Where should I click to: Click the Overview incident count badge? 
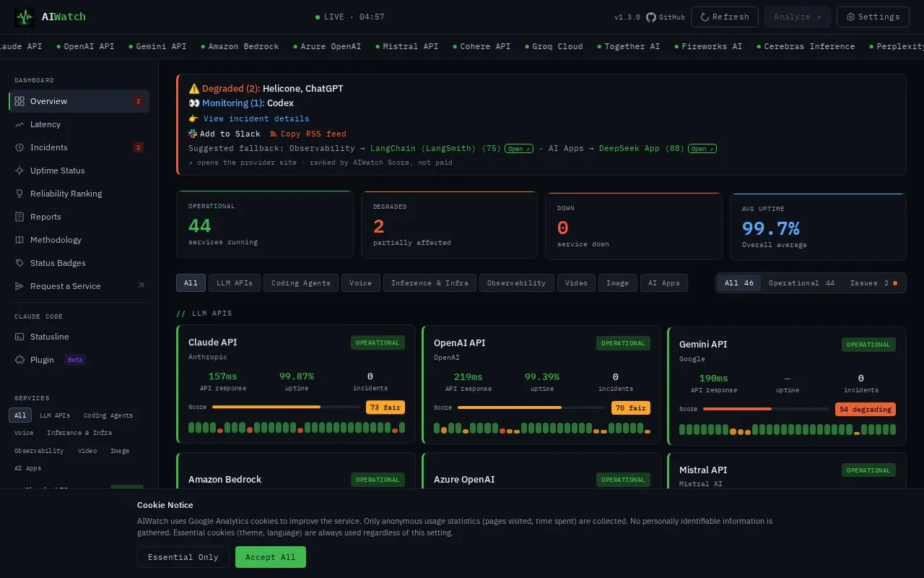click(x=138, y=101)
